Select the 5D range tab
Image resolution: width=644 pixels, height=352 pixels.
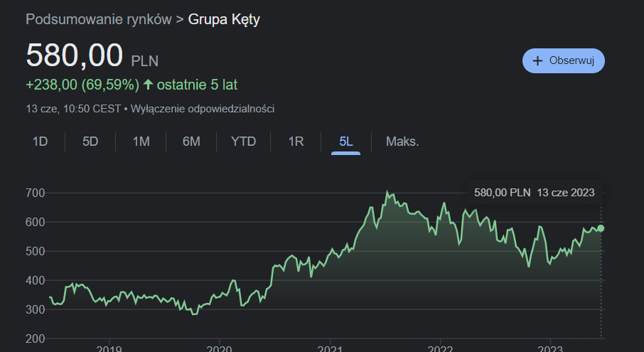point(90,141)
